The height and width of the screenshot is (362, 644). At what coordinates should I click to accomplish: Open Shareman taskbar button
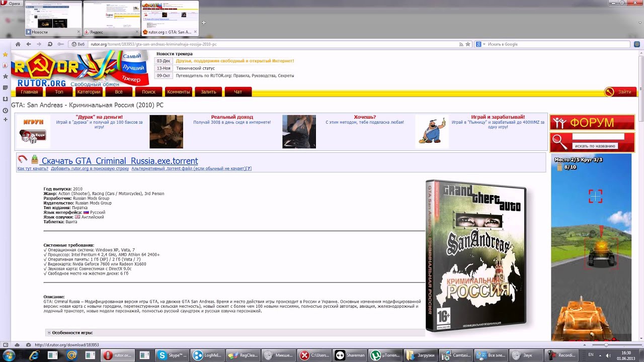(x=350, y=355)
